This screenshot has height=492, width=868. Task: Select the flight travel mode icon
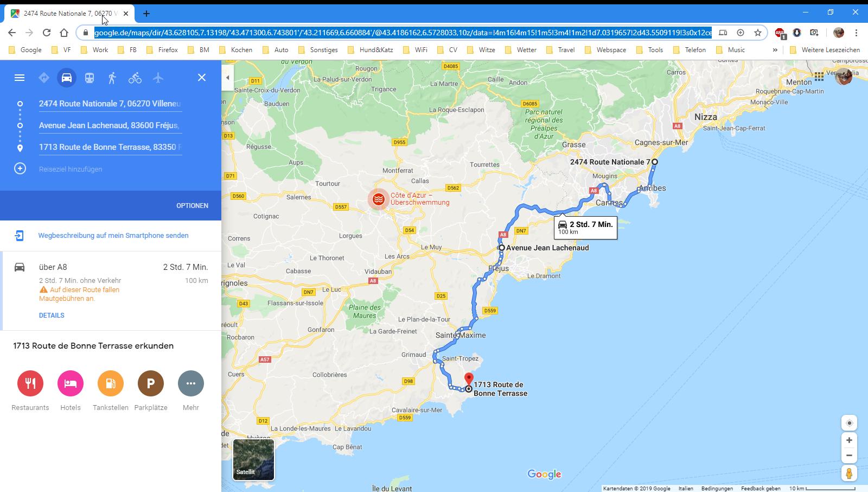[158, 78]
